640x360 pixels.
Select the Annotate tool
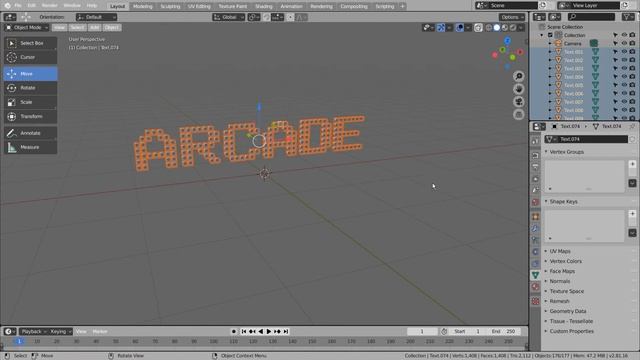[x=31, y=133]
